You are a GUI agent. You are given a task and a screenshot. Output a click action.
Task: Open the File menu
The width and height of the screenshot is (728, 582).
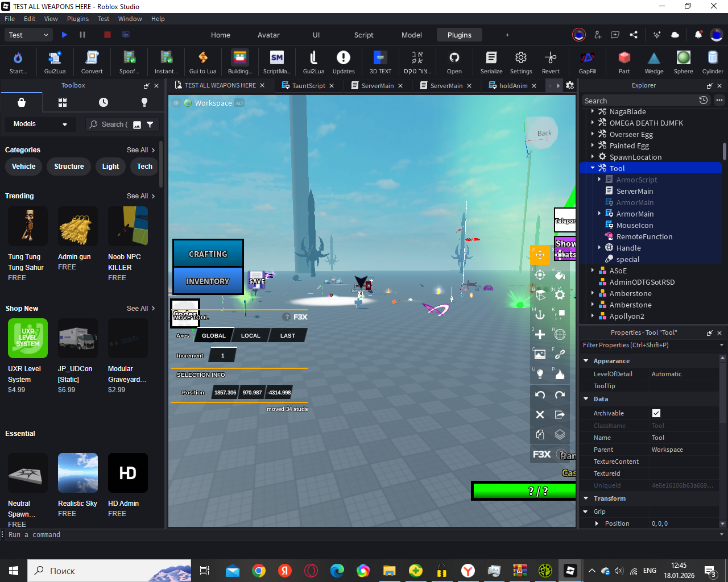10,19
